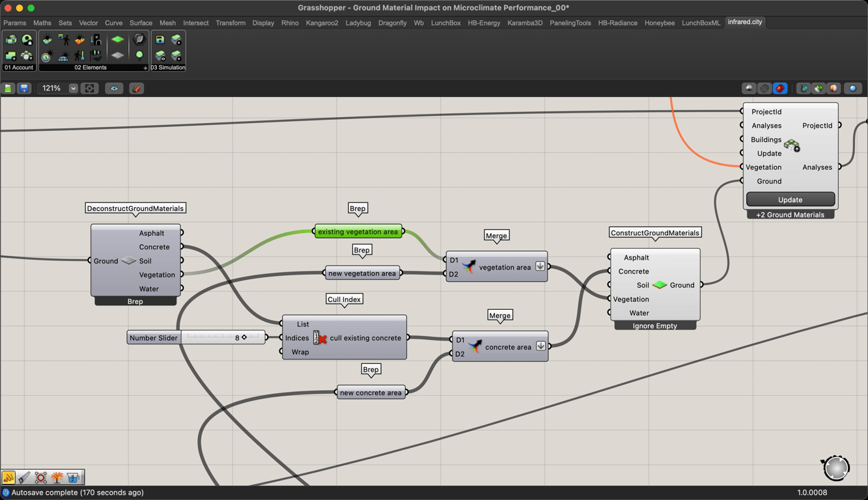Image resolution: width=868 pixels, height=500 pixels.
Task: Select the green ground tile icon in 02 Elements
Action: point(118,40)
